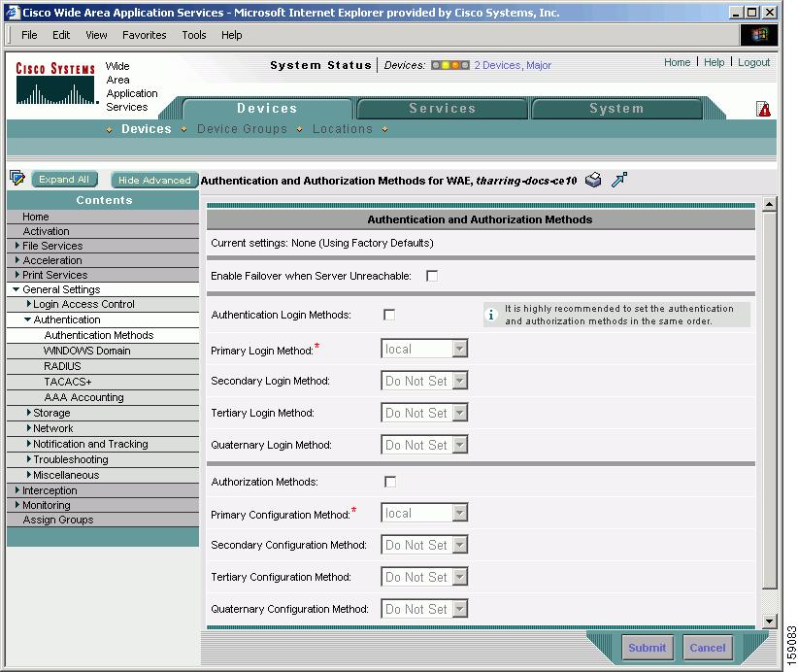Click the scrollbar down arrow
The width and height of the screenshot is (798, 672).
[769, 621]
